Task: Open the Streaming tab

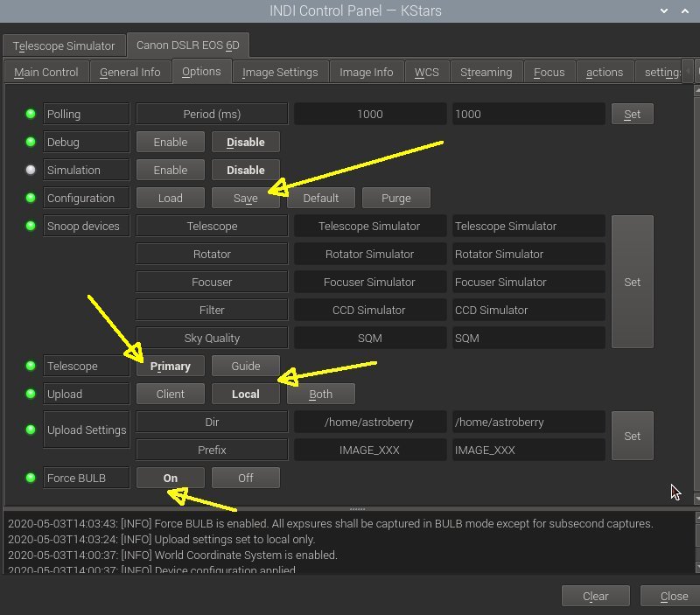Action: point(486,72)
